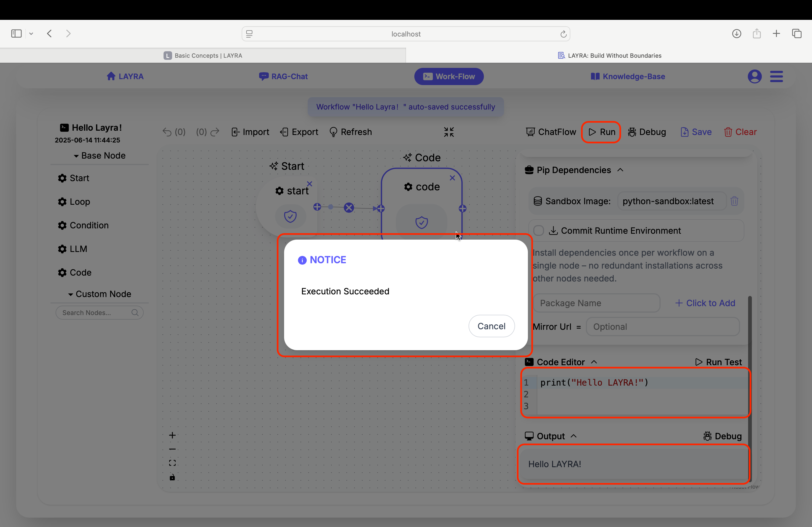
Task: Click the start node's output plus handle
Action: (317, 207)
